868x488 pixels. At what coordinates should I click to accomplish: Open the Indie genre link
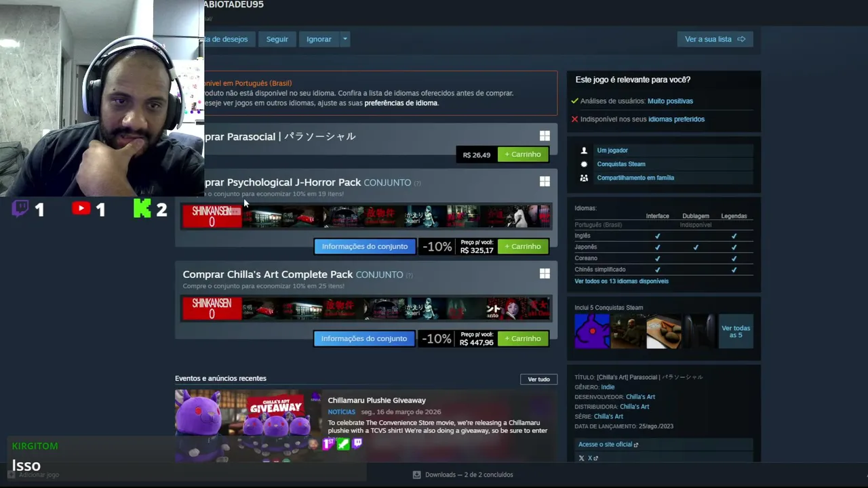click(x=608, y=387)
